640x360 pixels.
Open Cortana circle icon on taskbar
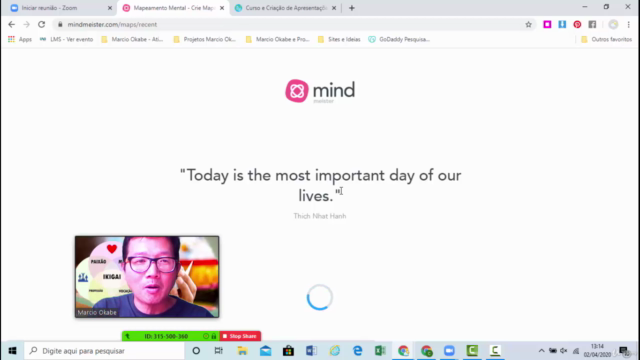[196, 351]
